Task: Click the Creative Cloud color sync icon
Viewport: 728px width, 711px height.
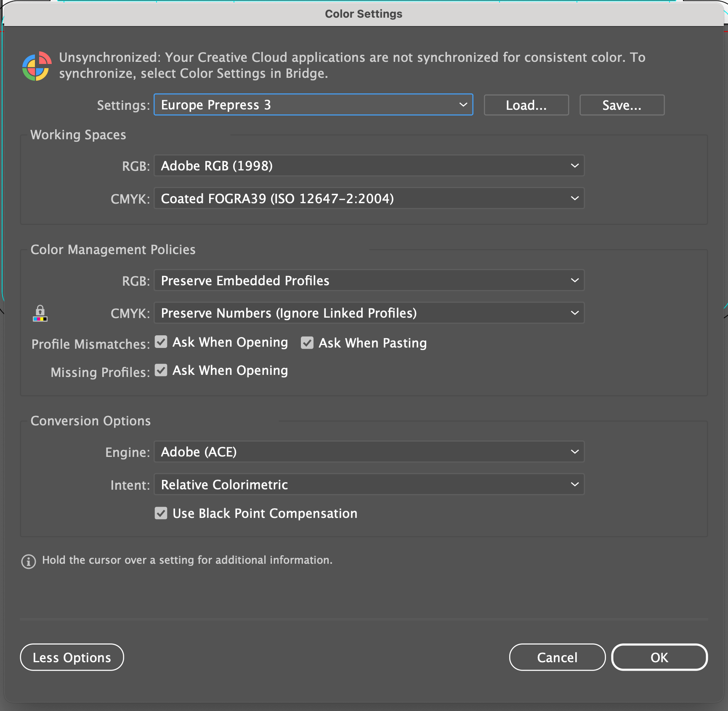Action: point(37,66)
